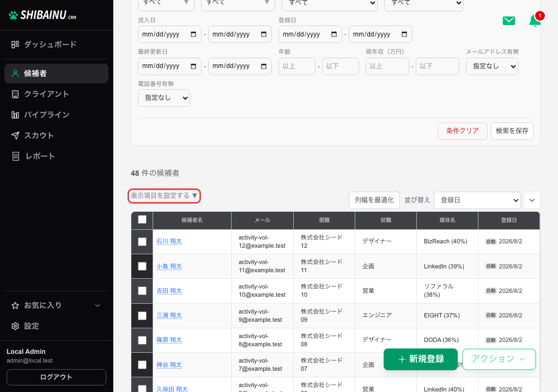Open the mail envelope icon

coord(509,21)
